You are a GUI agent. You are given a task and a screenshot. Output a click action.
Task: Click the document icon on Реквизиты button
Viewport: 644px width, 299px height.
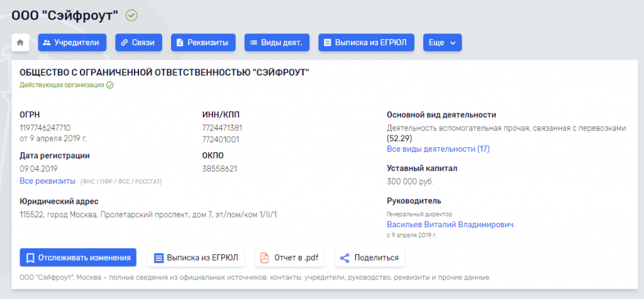[180, 43]
